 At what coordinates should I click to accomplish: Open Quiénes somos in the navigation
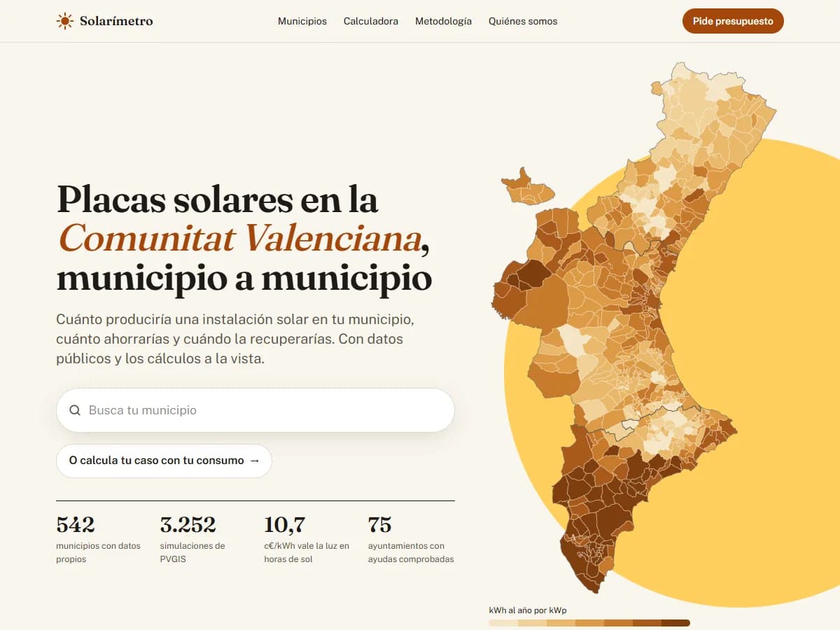click(523, 21)
